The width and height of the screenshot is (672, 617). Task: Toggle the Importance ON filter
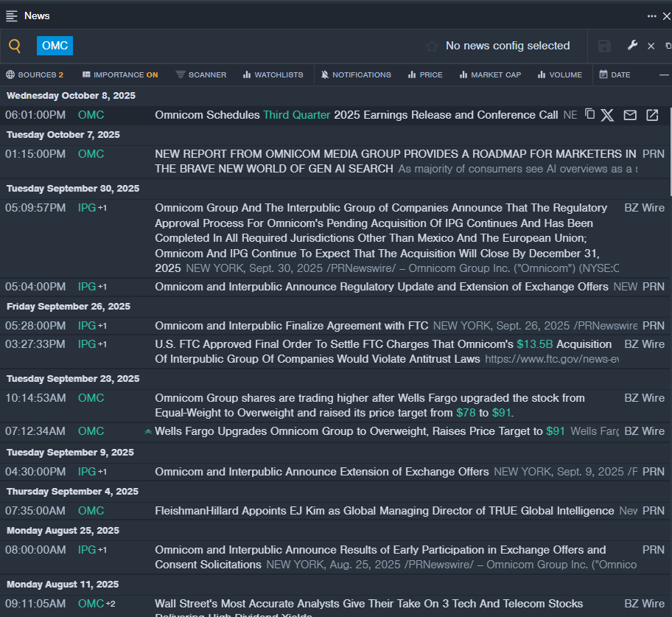click(120, 74)
